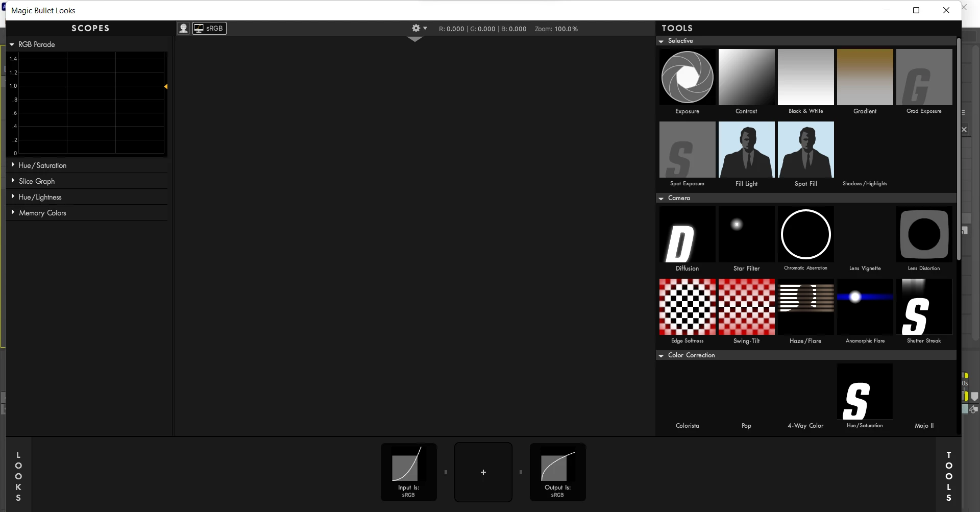This screenshot has height=512, width=980.
Task: Collapse the Camera tools section
Action: click(661, 198)
